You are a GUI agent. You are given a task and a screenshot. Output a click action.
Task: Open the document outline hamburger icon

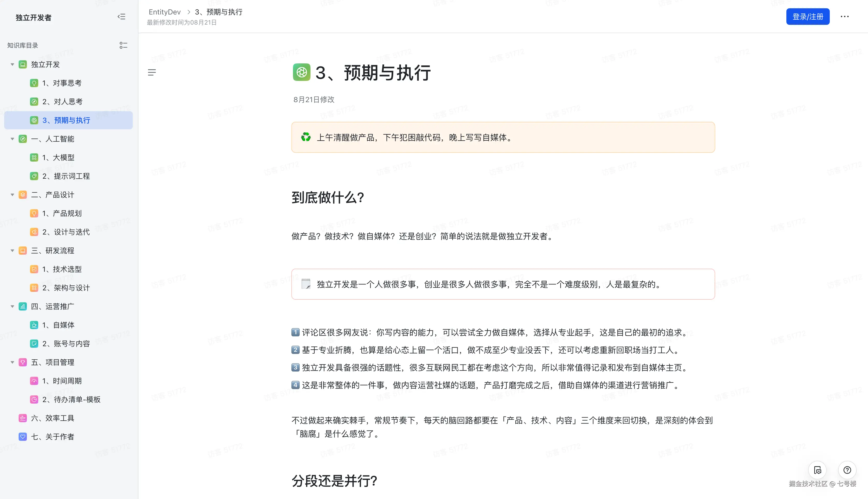[x=152, y=72]
